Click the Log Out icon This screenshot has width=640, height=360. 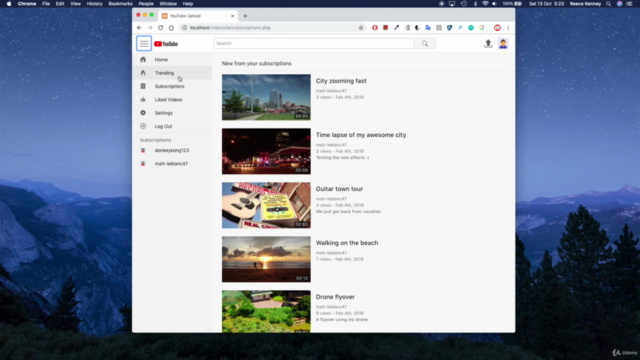[143, 126]
